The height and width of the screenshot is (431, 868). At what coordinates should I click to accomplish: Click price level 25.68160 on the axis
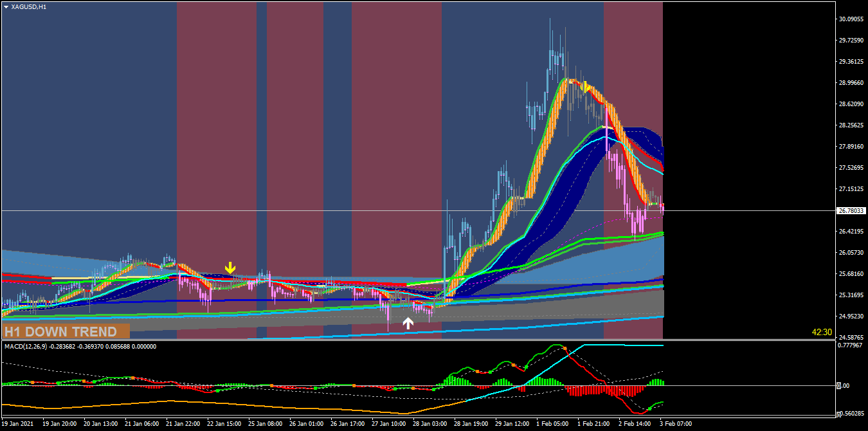coord(851,274)
